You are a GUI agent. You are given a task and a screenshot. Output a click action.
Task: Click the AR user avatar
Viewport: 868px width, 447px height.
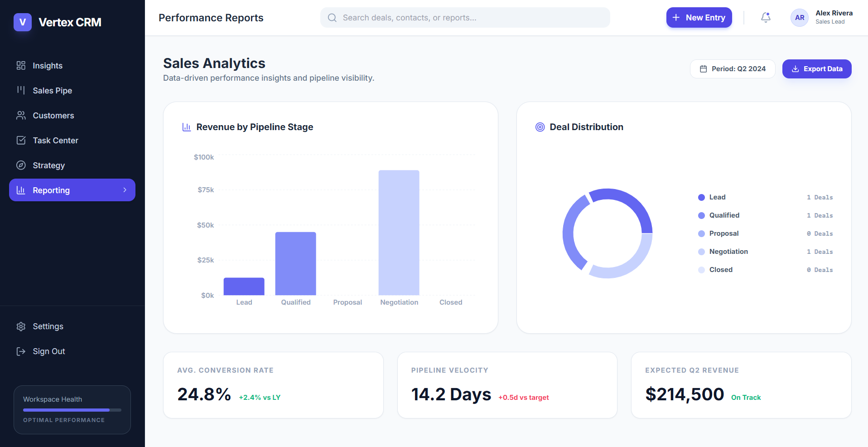coord(799,18)
